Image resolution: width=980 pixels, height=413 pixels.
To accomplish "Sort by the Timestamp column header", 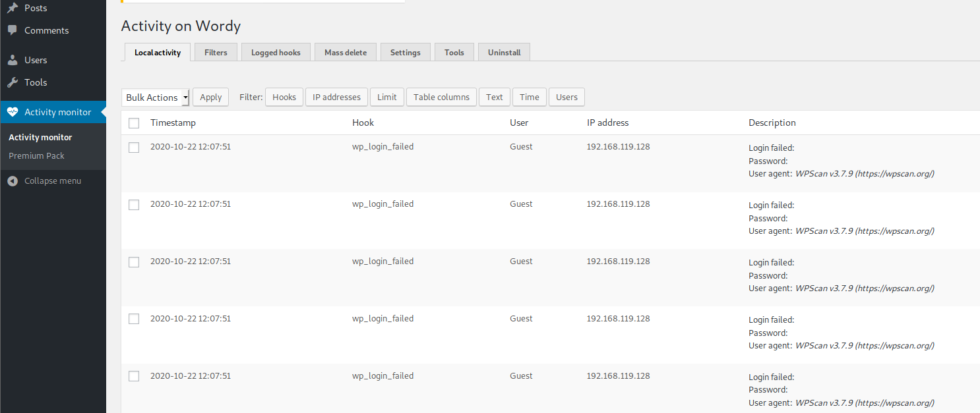I will pos(173,123).
